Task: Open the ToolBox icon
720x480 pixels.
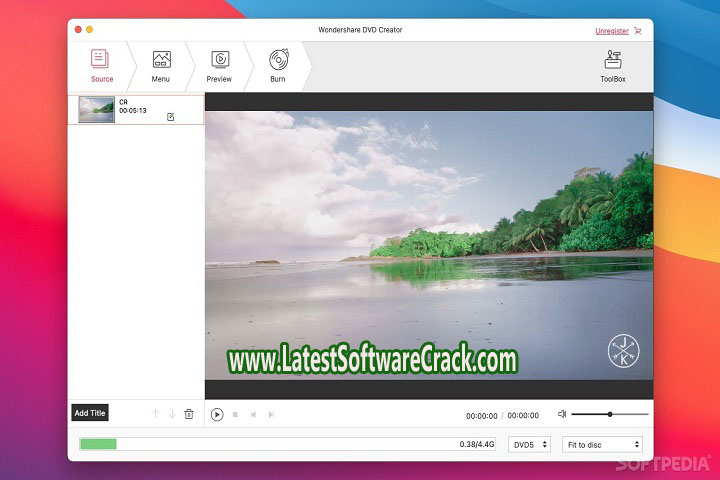Action: pyautogui.click(x=613, y=62)
